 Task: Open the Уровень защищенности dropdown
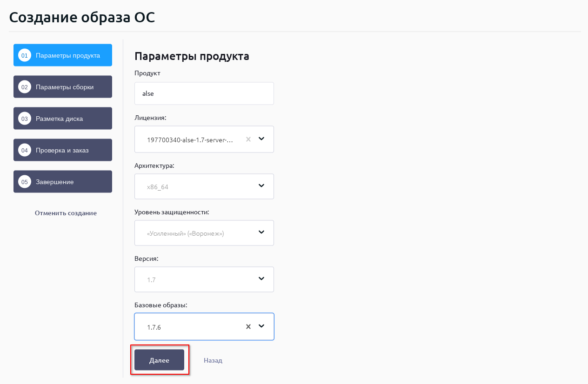click(204, 233)
